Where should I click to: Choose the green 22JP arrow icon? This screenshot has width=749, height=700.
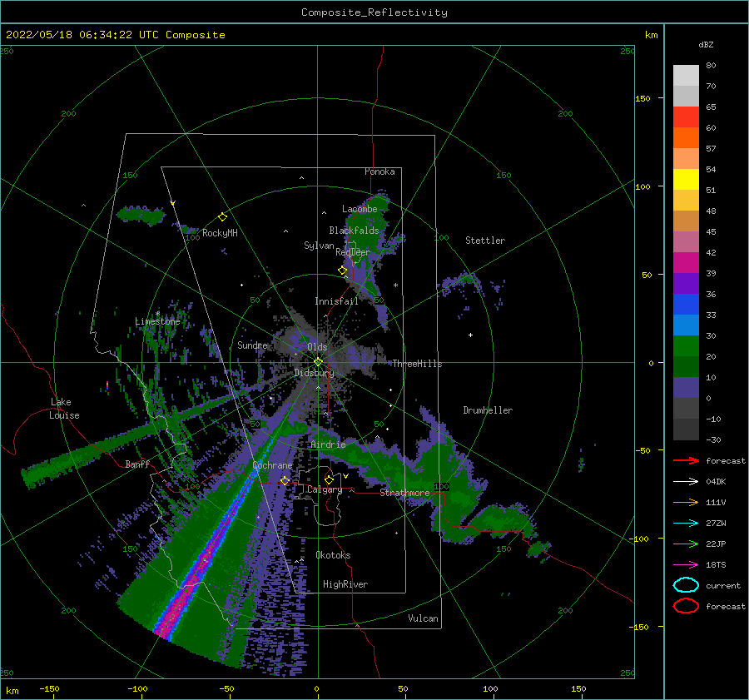[x=686, y=544]
